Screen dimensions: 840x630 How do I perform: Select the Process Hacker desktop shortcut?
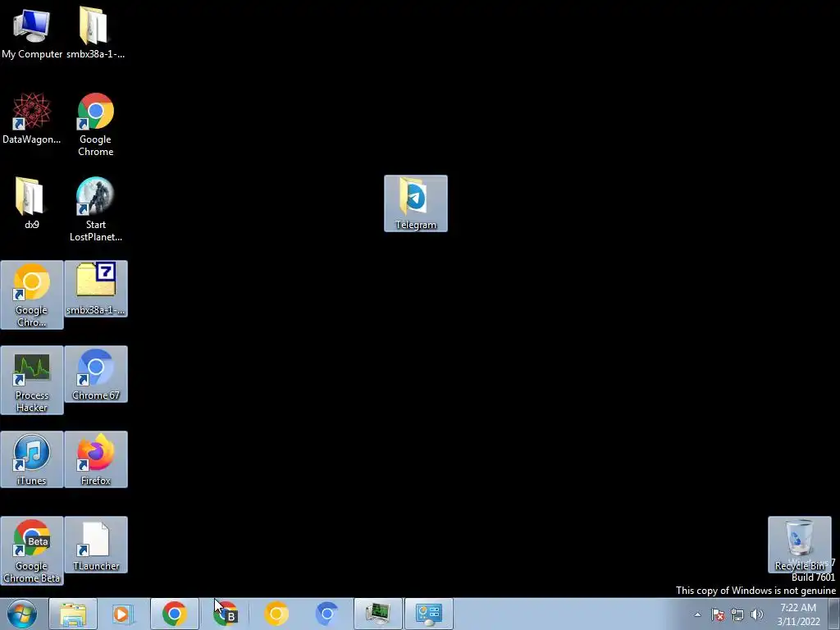tap(32, 380)
